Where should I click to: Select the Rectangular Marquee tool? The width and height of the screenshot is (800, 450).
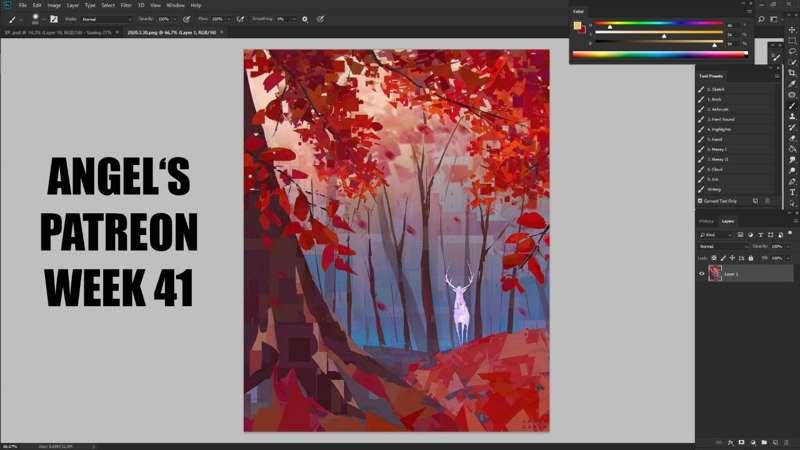(792, 40)
